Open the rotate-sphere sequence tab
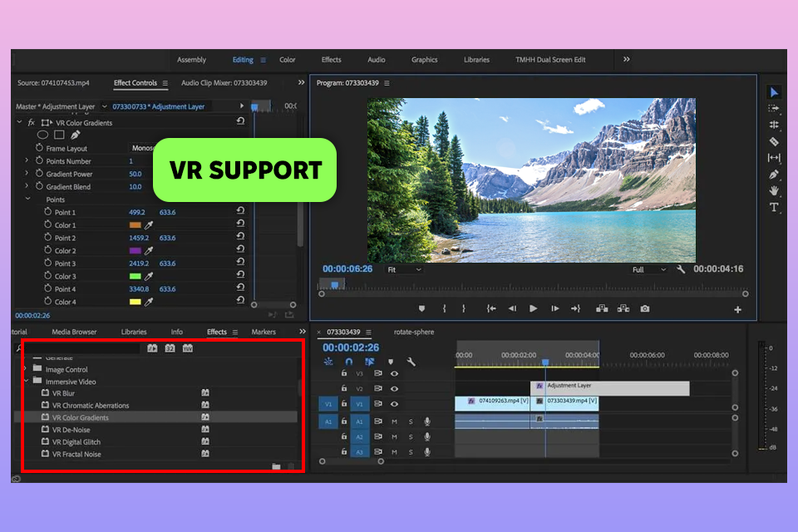The width and height of the screenshot is (798, 532). click(414, 332)
